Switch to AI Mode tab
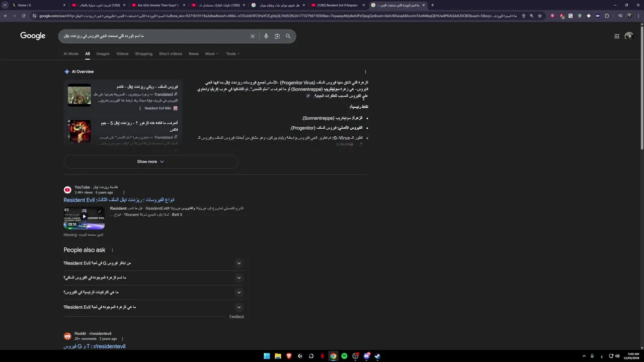644x362 pixels. [71, 54]
